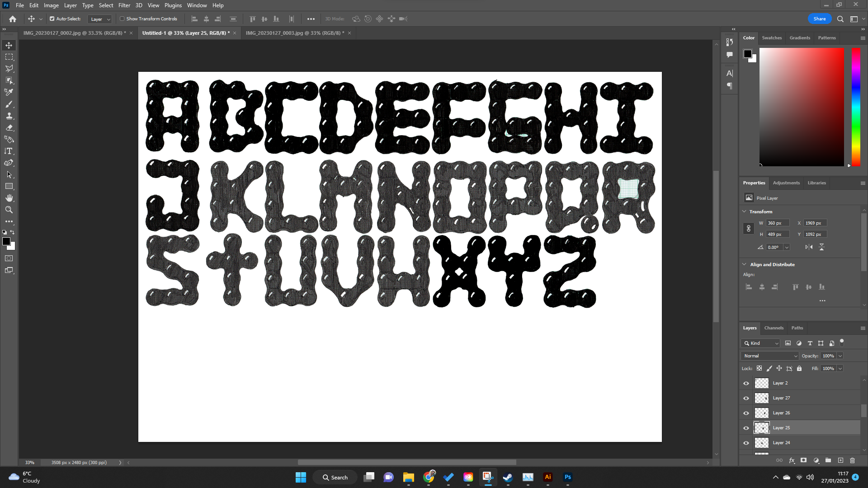The height and width of the screenshot is (488, 868).
Task: Select the Brush tool
Action: click(x=9, y=104)
